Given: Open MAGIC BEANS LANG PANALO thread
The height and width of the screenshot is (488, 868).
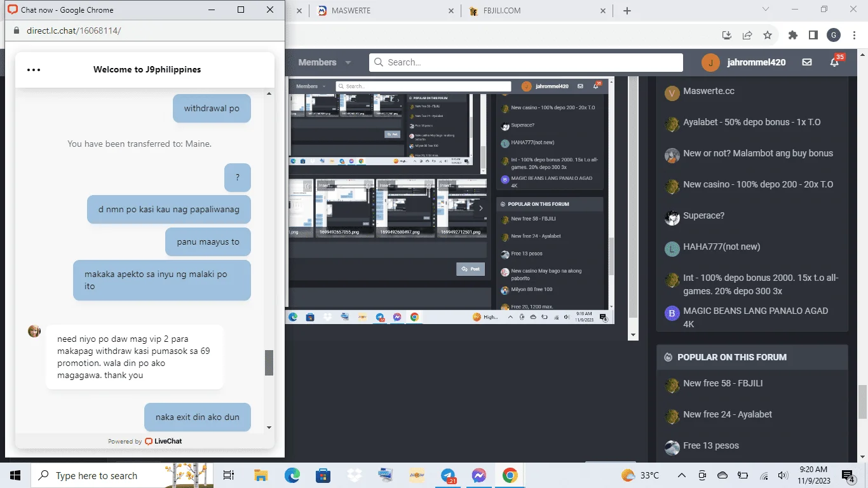Looking at the screenshot, I should click(756, 317).
